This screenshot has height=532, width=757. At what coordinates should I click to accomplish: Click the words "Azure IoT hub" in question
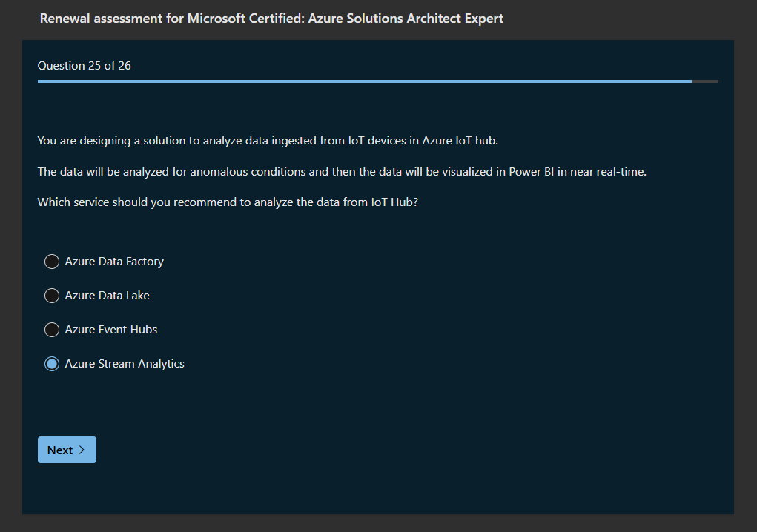[460, 141]
